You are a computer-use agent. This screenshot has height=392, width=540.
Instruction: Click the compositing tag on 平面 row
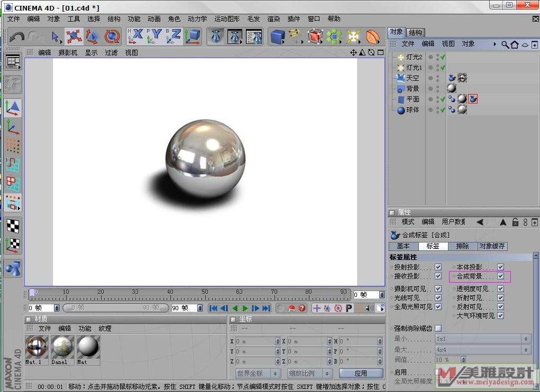pos(473,99)
